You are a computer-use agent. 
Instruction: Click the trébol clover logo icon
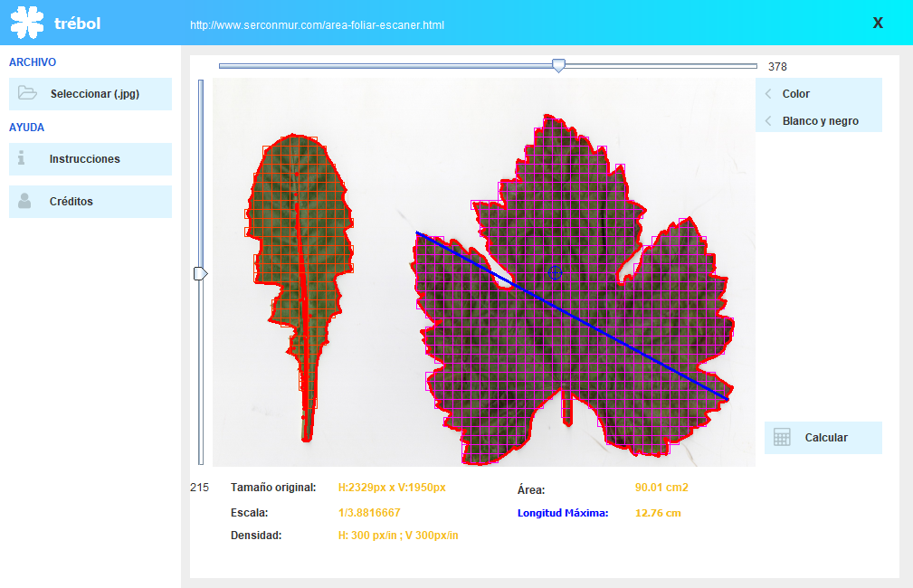point(27,23)
